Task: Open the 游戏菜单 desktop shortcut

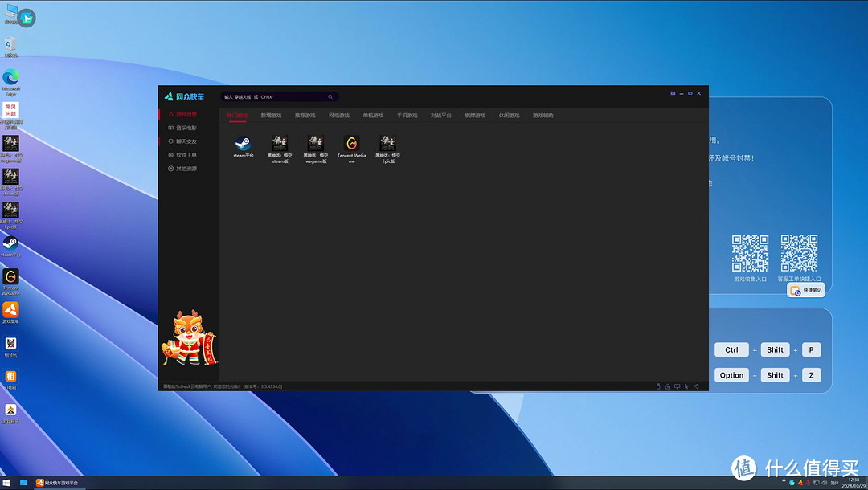Action: pos(10,310)
